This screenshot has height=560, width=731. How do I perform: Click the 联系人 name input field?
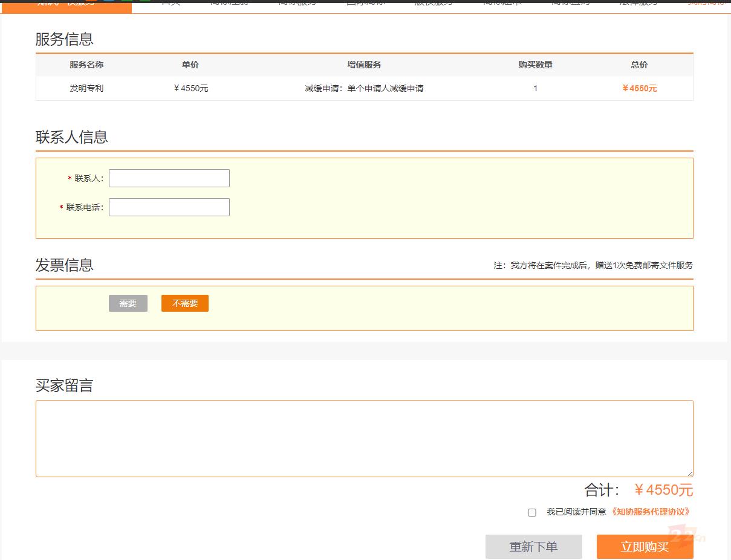pos(169,178)
